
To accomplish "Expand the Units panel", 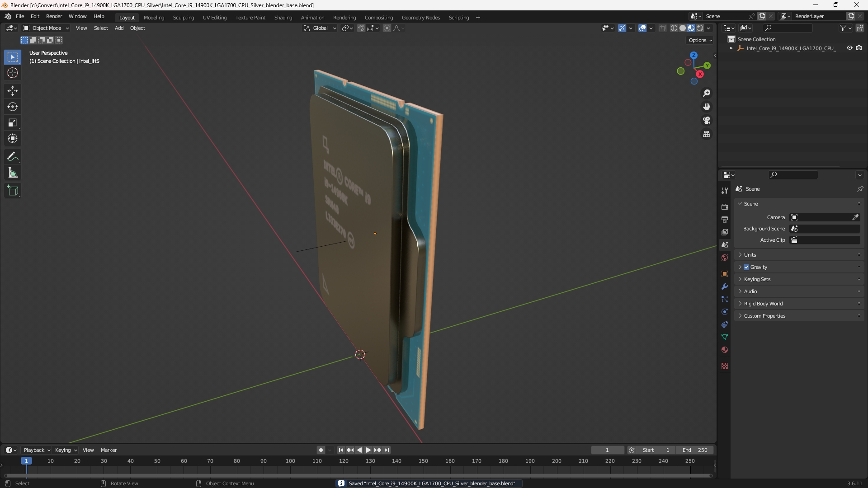I will tap(799, 255).
